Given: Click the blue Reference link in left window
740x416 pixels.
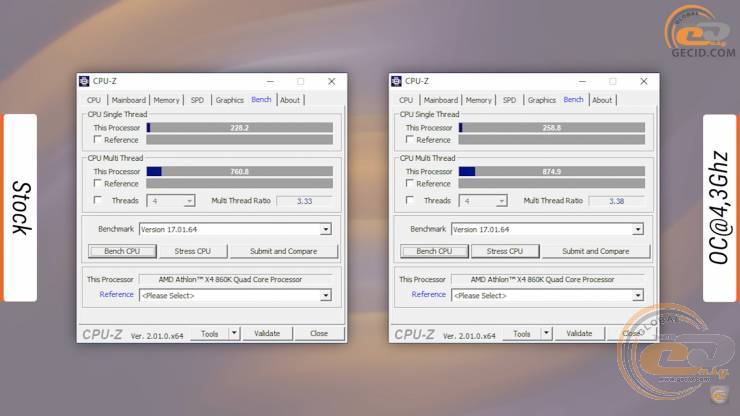Looking at the screenshot, I should coord(117,294).
